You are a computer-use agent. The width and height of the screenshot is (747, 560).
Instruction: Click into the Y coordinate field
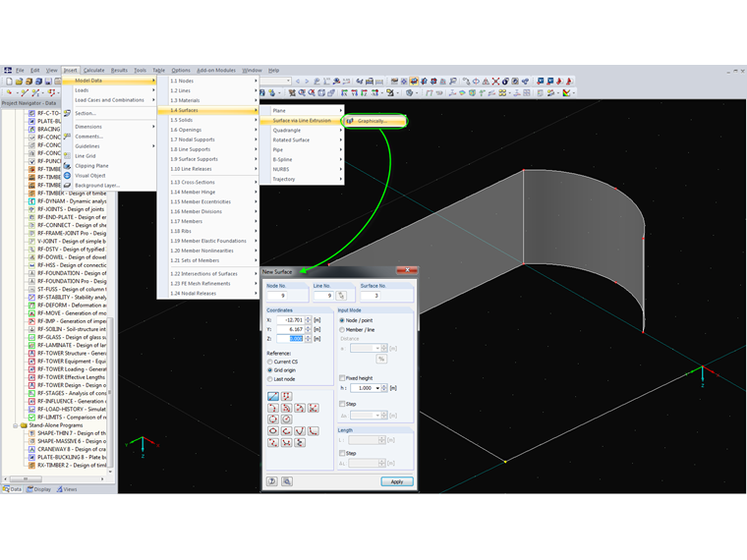click(290, 329)
